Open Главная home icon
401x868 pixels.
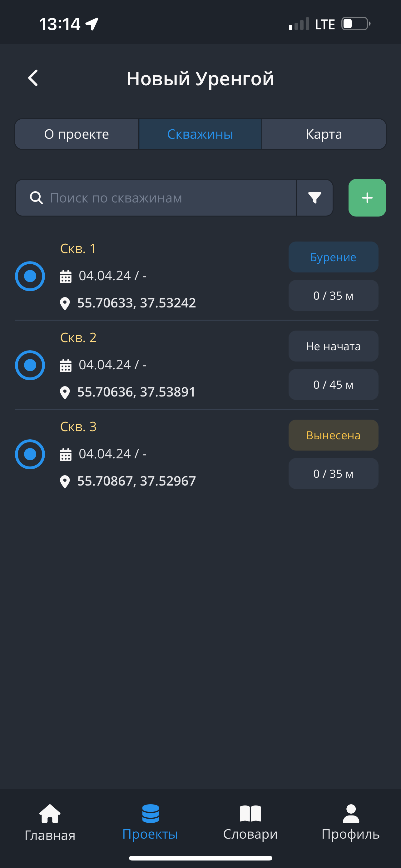[50, 814]
